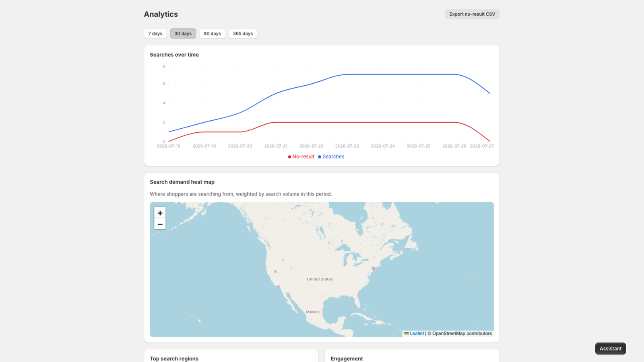
Task: Click the United States map label
Action: [x=320, y=279]
